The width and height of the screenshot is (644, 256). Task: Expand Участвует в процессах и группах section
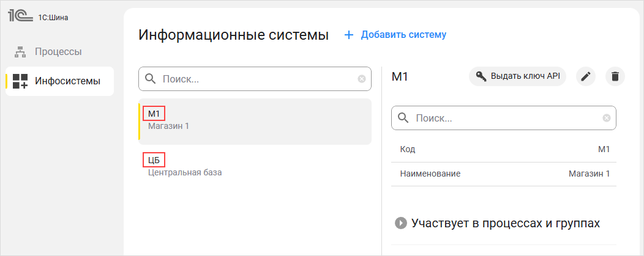click(401, 223)
